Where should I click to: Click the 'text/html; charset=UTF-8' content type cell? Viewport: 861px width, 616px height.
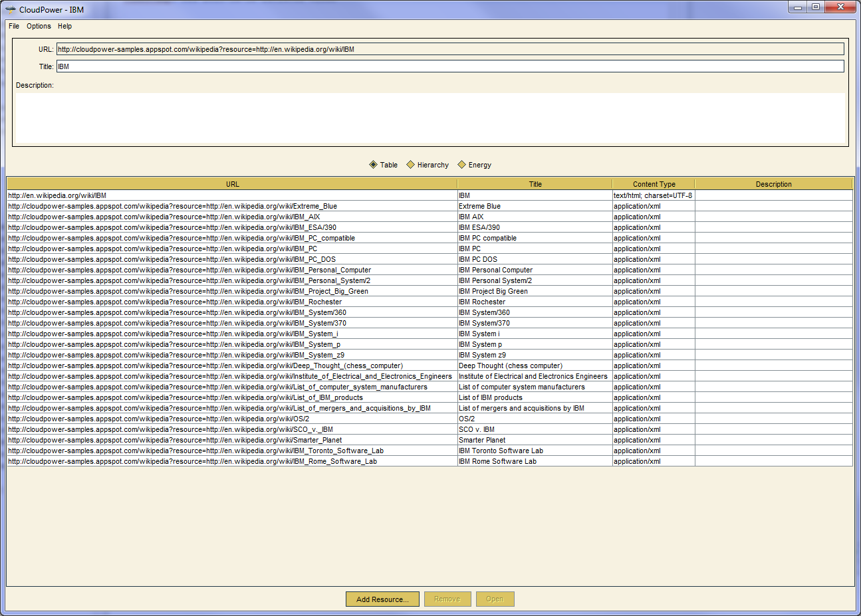tap(654, 195)
